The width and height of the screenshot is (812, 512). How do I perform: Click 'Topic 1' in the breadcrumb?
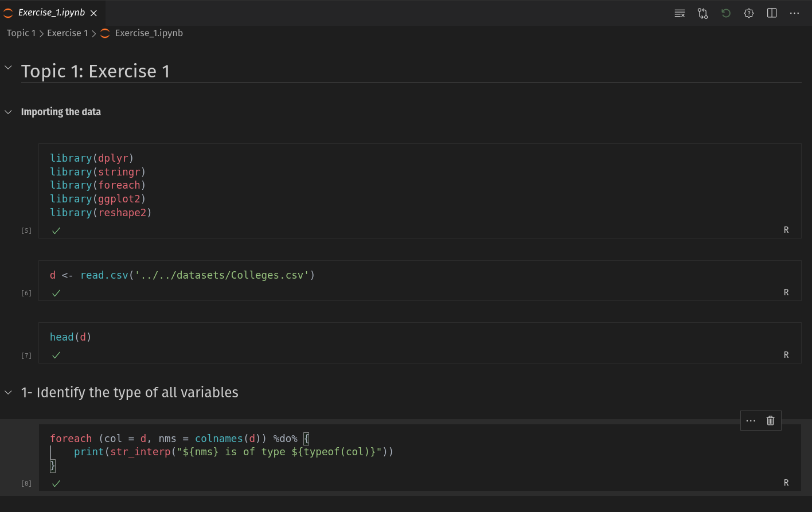coord(21,33)
